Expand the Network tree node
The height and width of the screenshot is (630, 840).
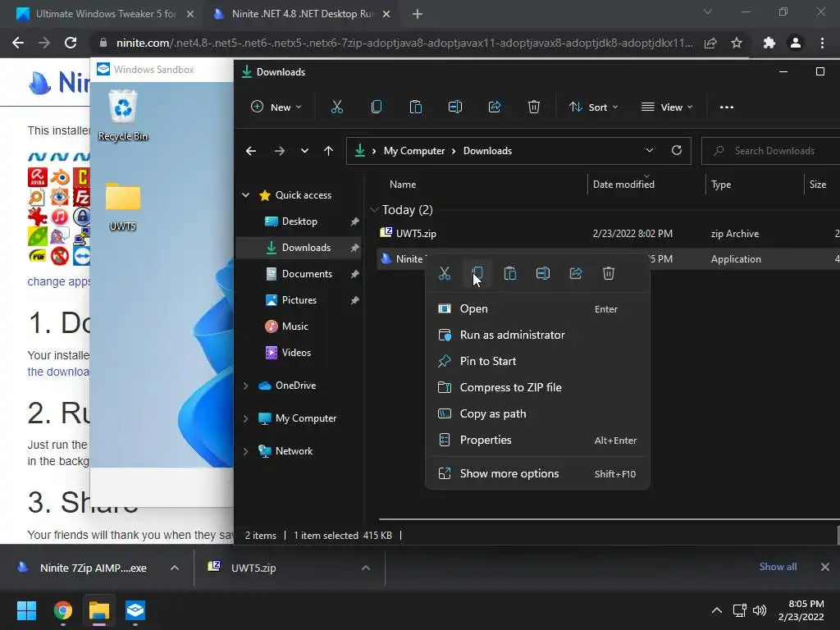pyautogui.click(x=245, y=451)
